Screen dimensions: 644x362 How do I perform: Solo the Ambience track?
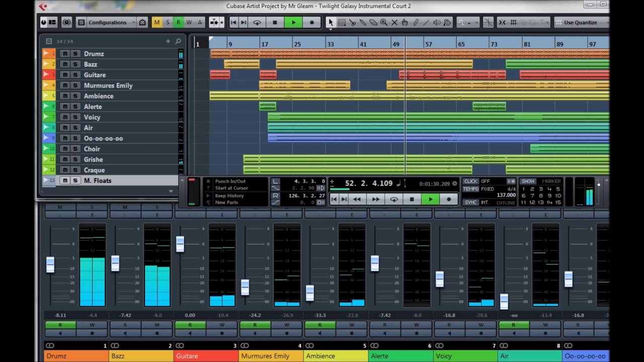pyautogui.click(x=75, y=96)
